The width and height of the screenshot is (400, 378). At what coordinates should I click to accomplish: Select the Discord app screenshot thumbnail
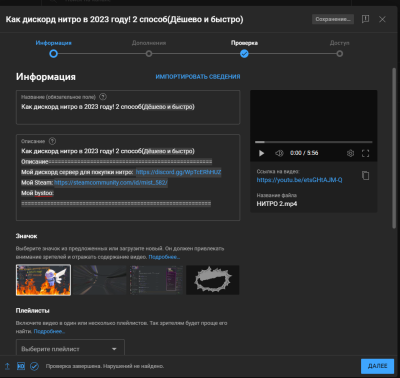[157, 280]
